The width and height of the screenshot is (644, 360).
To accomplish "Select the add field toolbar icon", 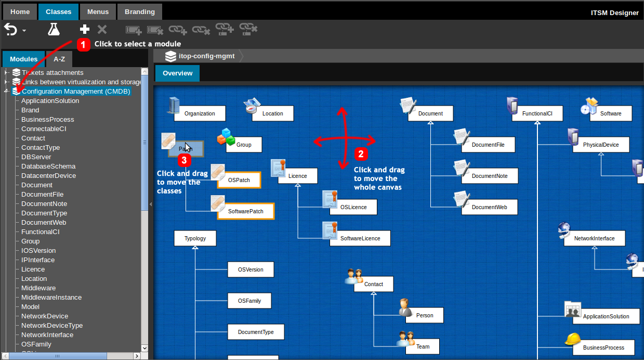I will (134, 30).
